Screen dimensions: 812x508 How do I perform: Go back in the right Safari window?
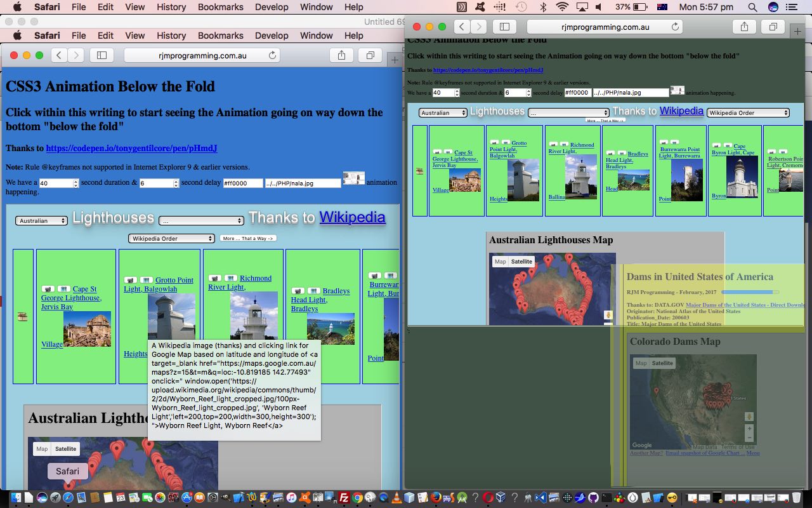point(462,27)
